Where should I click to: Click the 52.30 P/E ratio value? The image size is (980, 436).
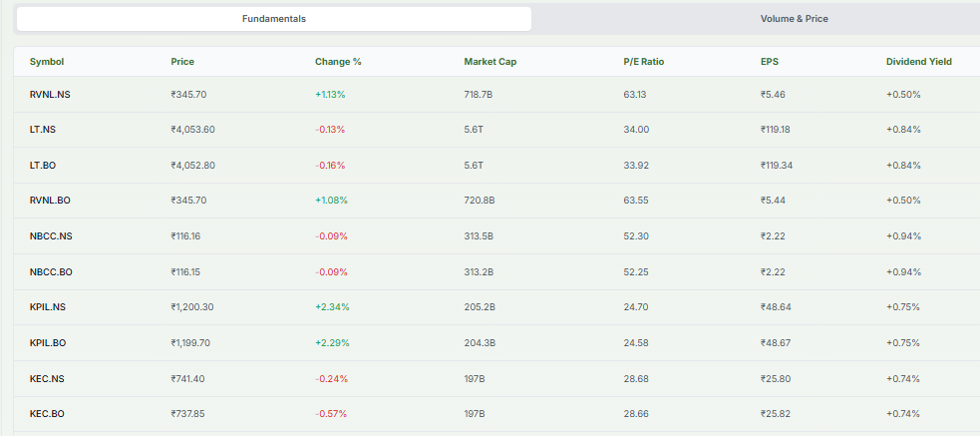[x=636, y=236]
